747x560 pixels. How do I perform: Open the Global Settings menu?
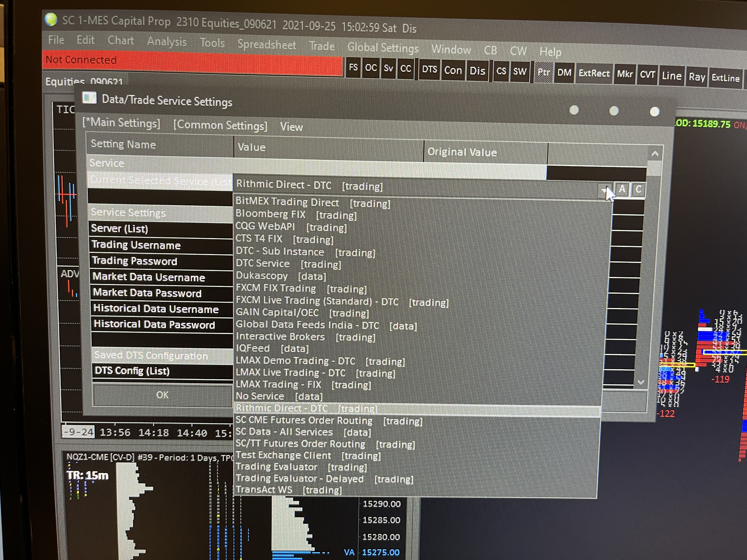pyautogui.click(x=383, y=48)
